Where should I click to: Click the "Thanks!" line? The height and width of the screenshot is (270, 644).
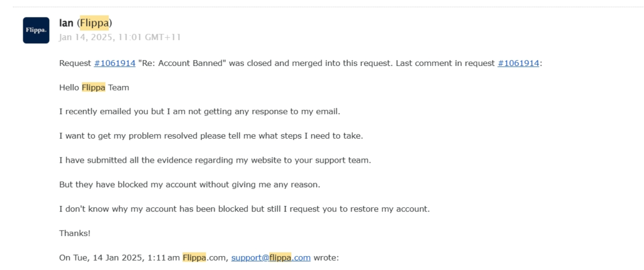pos(75,233)
